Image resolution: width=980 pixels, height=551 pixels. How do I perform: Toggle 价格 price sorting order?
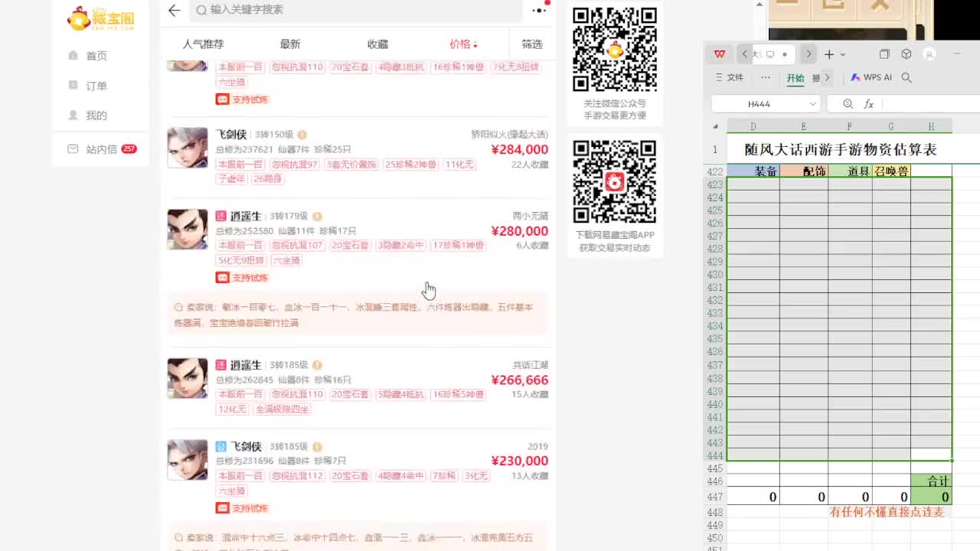tap(463, 44)
